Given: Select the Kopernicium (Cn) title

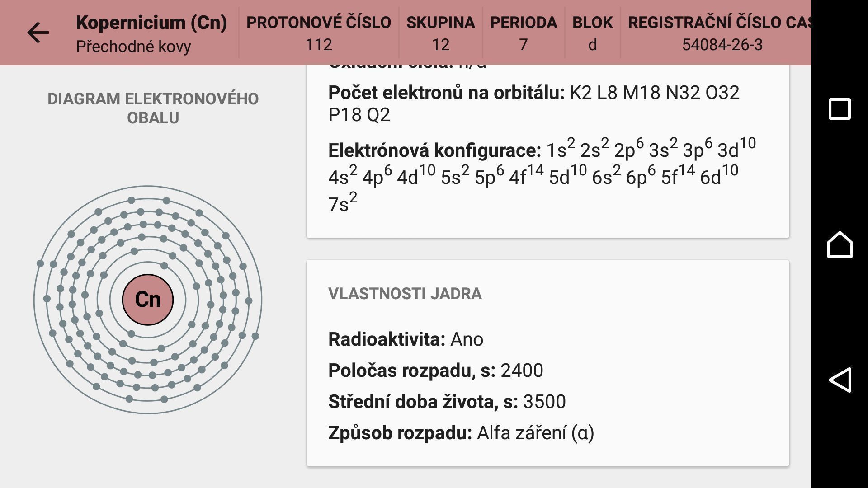Looking at the screenshot, I should pyautogui.click(x=151, y=22).
